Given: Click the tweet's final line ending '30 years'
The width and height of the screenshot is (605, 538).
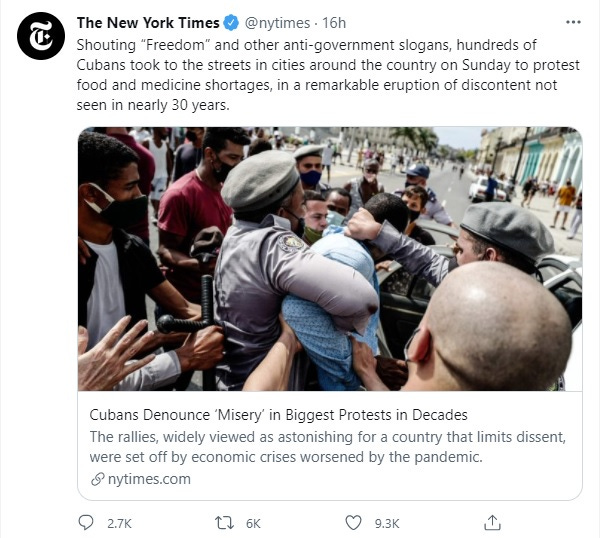Looking at the screenshot, I should tap(153, 105).
